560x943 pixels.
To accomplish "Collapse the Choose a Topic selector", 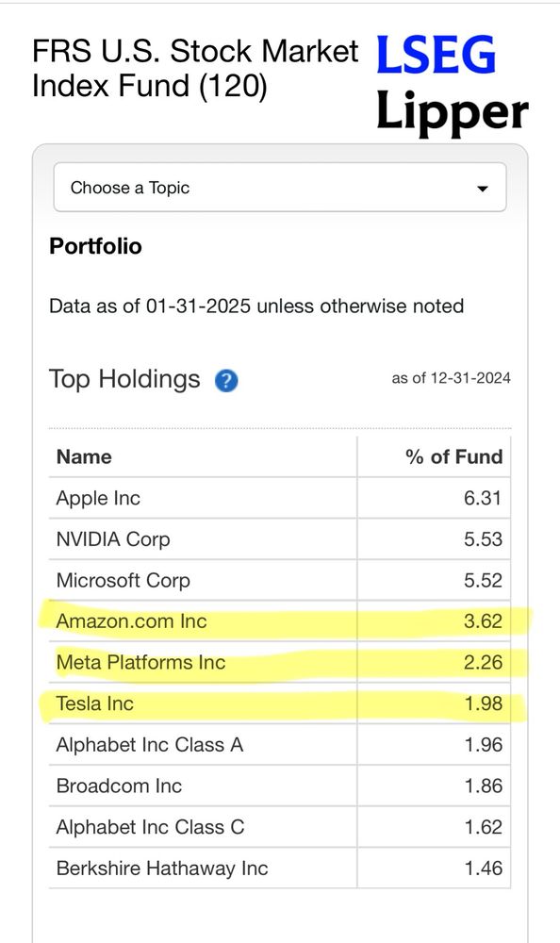I will point(280,188).
